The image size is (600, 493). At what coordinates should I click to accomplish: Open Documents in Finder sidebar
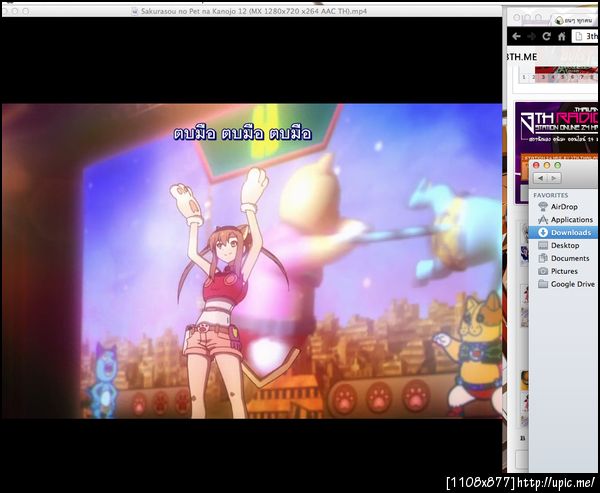pyautogui.click(x=564, y=258)
